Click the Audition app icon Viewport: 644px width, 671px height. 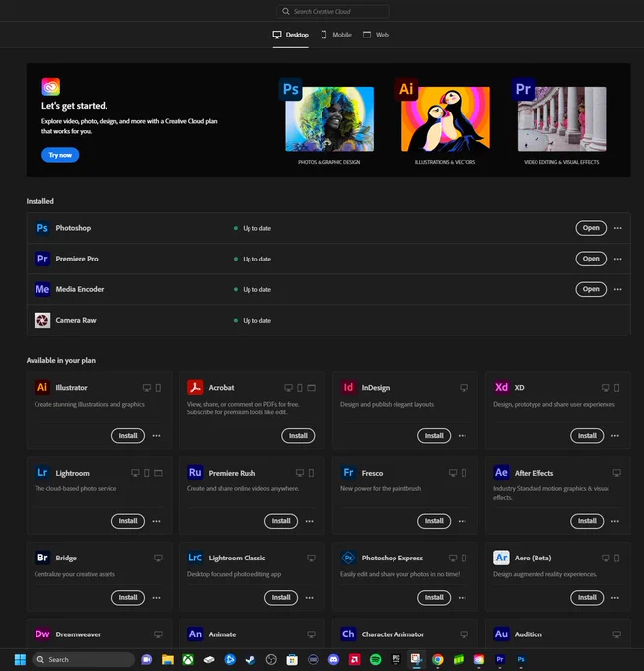pyautogui.click(x=501, y=634)
